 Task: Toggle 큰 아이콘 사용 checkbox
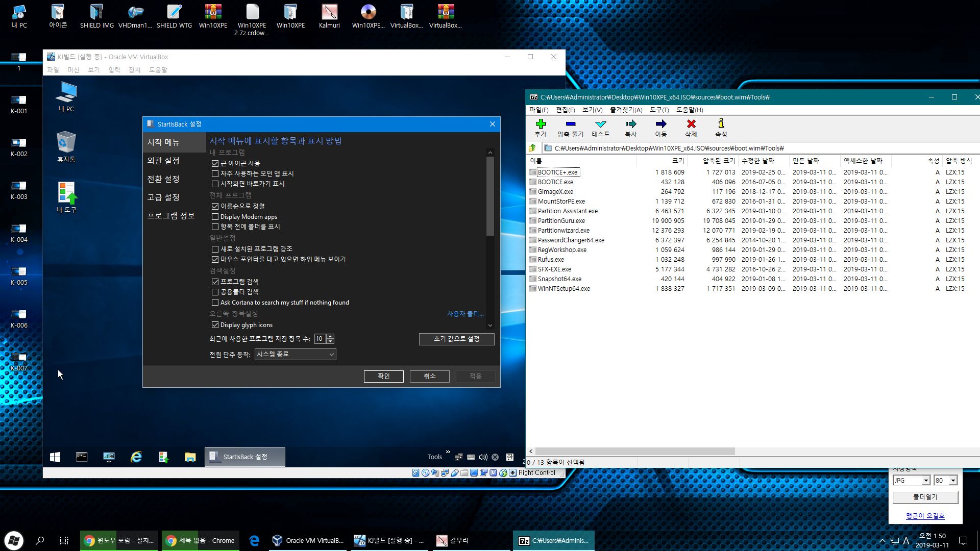click(215, 163)
